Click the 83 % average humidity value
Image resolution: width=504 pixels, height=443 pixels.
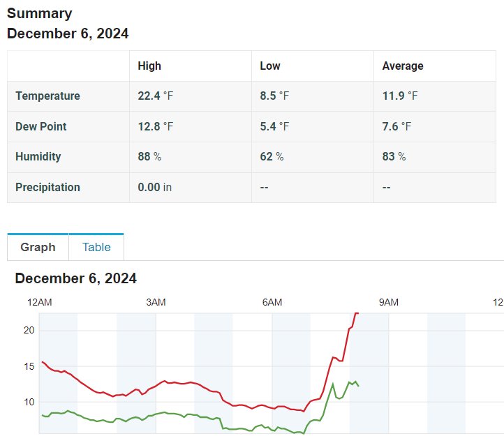tap(394, 156)
